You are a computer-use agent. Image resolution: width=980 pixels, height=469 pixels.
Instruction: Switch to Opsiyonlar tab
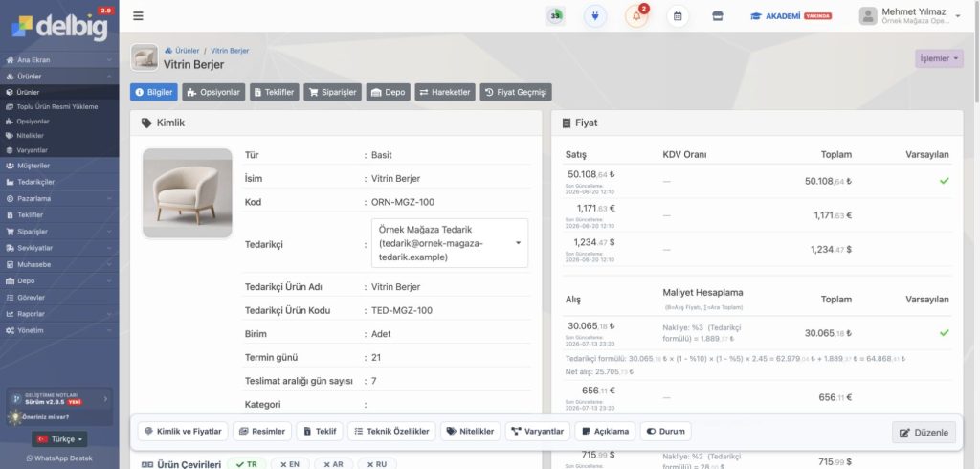(x=213, y=92)
